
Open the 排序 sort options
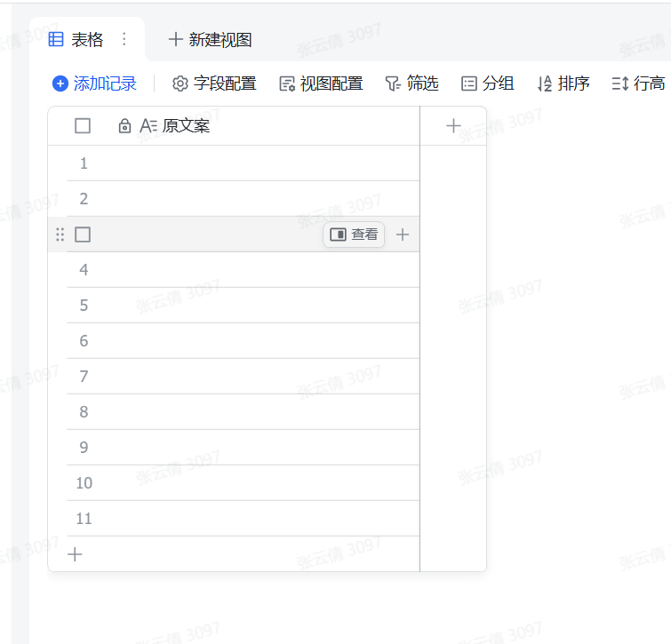point(563,83)
